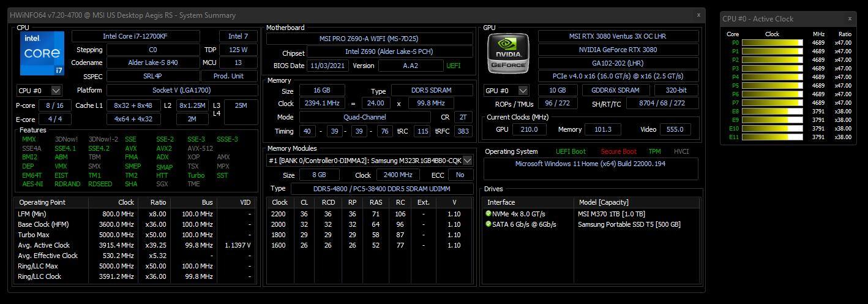
Task: Close the System Summary window
Action: point(698,15)
